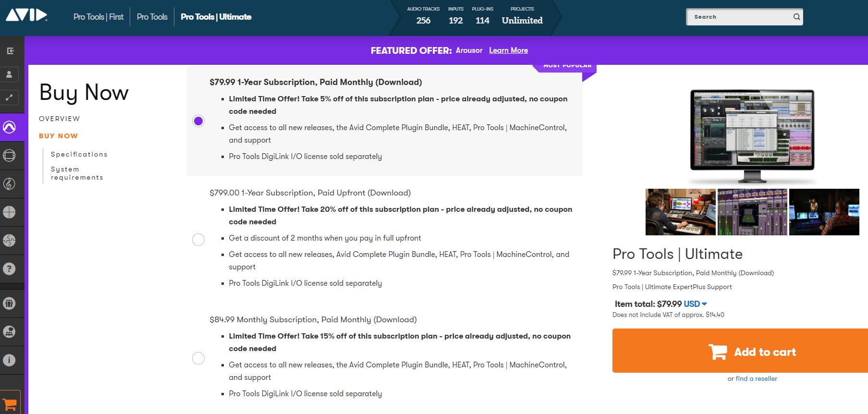This screenshot has width=868, height=414.
Task: Switch to Pro Tools | First tab
Action: click(x=98, y=17)
